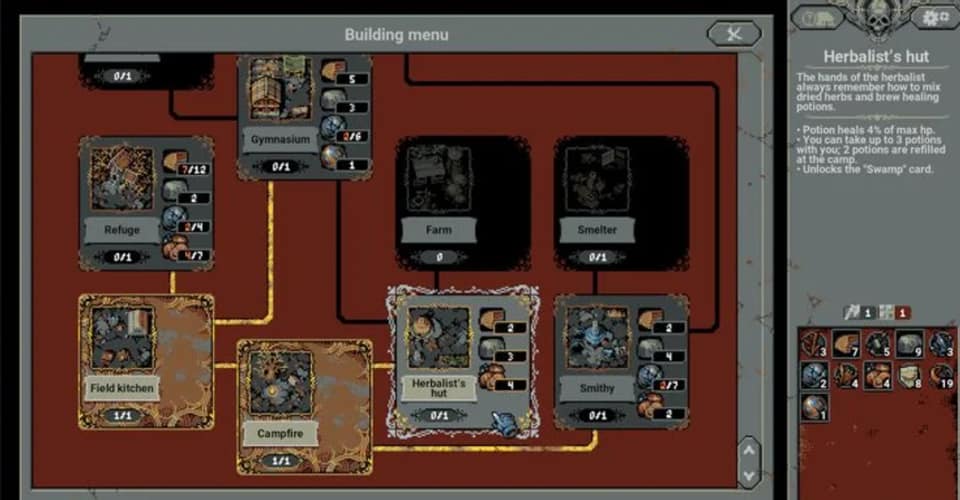Click the Gymnasium wood cost icon showing 5
Viewport: 960px width, 500px height.
pos(334,70)
